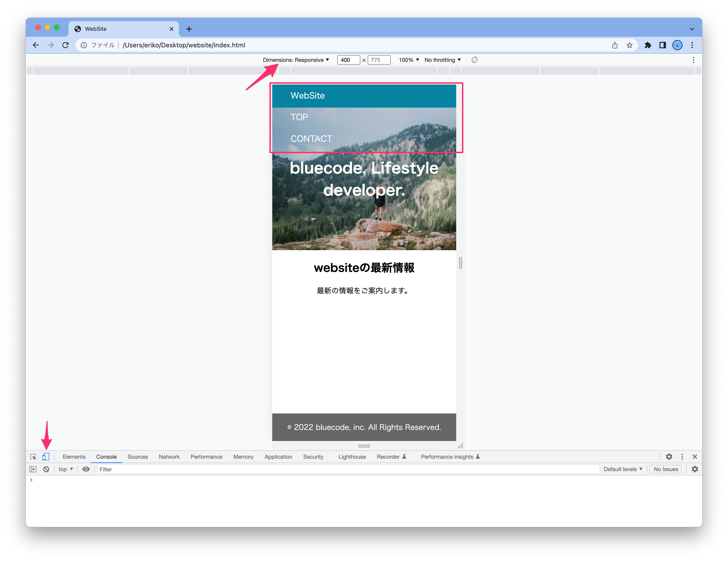This screenshot has width=728, height=561.
Task: Toggle the console sidebar panel icon
Action: (x=33, y=469)
